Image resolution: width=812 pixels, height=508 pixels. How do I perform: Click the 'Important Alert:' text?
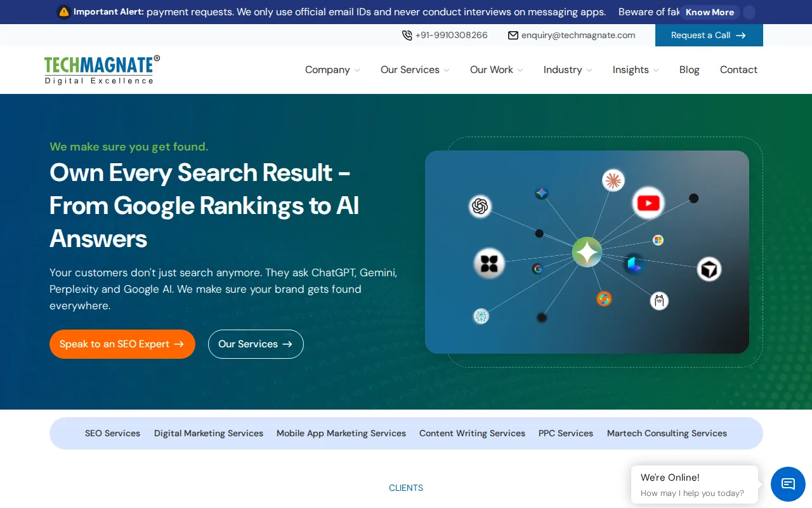coord(109,12)
